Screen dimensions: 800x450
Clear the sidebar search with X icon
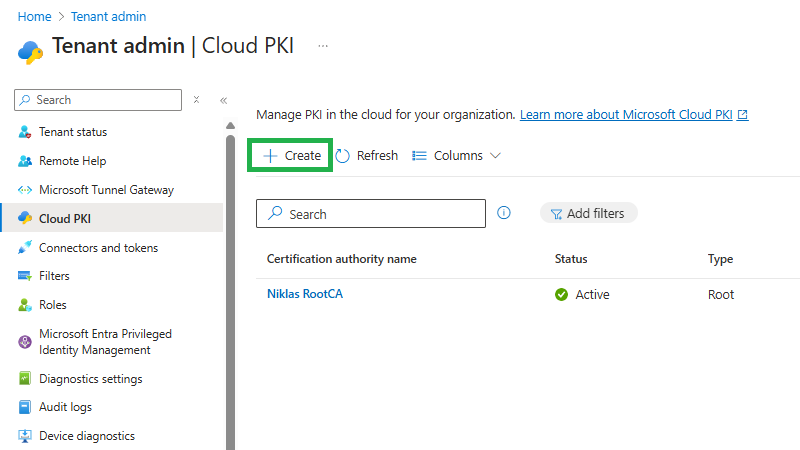point(197,100)
